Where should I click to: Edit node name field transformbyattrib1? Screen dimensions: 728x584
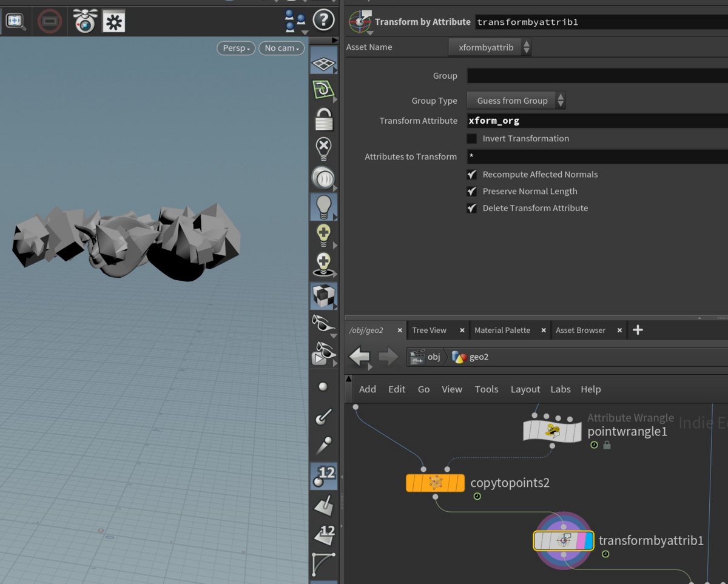[601, 22]
